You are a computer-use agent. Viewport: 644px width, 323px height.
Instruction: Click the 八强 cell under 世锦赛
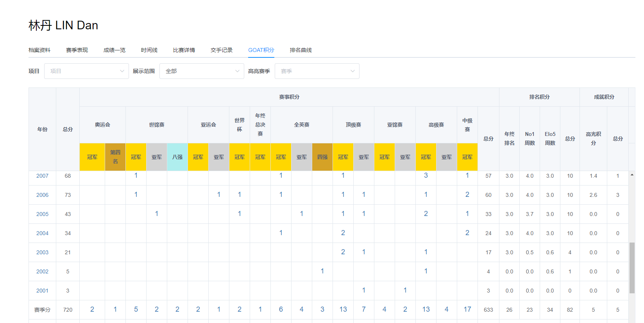point(177,157)
